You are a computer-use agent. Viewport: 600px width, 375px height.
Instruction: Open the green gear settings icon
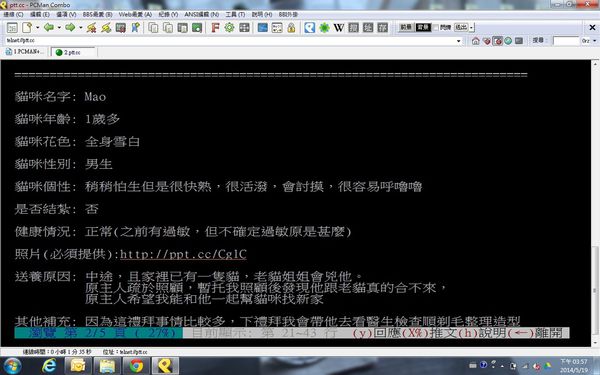click(x=229, y=28)
